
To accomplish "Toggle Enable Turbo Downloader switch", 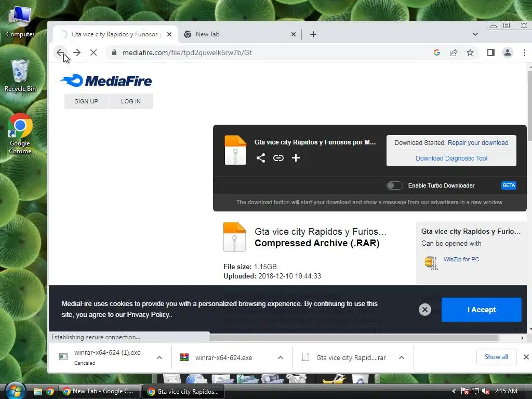I will click(x=395, y=185).
